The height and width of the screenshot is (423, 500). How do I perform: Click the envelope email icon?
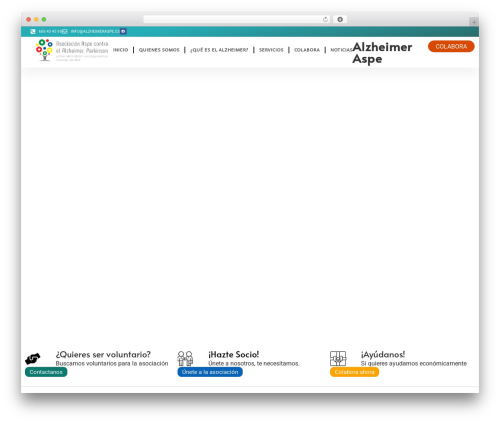point(65,31)
